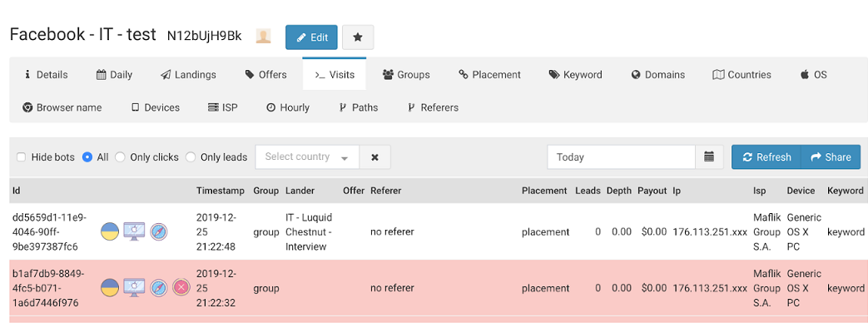Click the Today date range field
Image resolution: width=868 pixels, height=323 pixels.
(621, 157)
